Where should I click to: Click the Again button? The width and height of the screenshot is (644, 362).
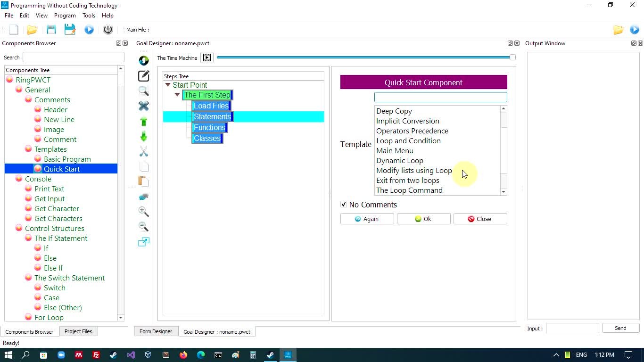[x=367, y=219]
